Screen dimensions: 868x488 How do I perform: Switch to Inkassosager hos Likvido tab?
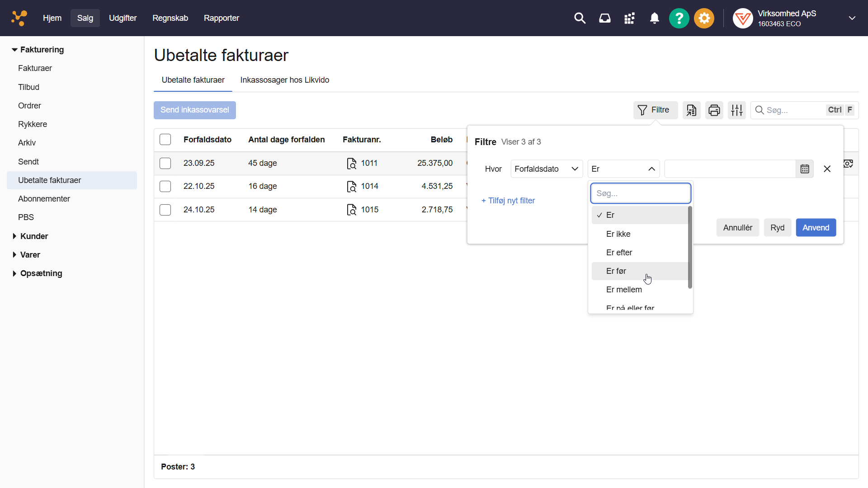(x=284, y=80)
